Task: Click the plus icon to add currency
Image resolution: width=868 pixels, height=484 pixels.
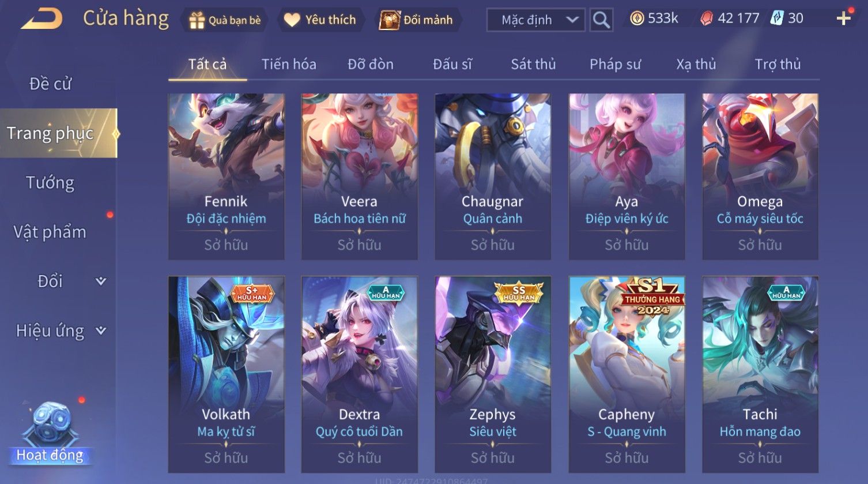Action: (x=843, y=18)
